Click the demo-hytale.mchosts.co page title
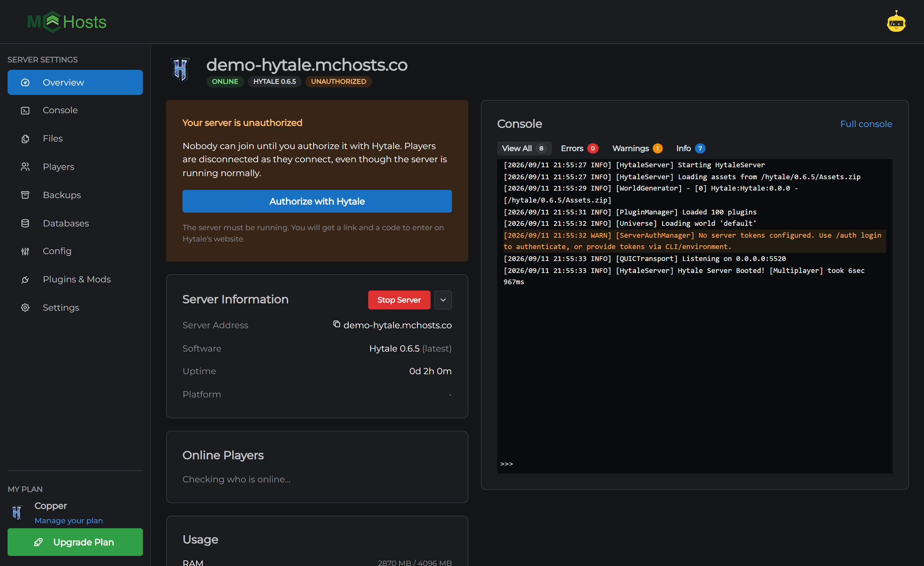This screenshot has width=924, height=566. point(307,65)
